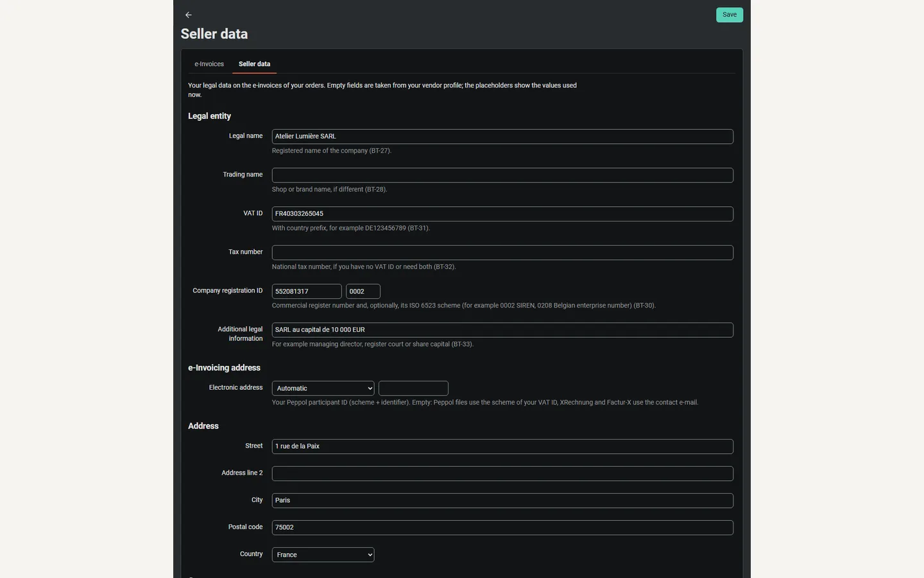Save the seller data

click(x=730, y=15)
